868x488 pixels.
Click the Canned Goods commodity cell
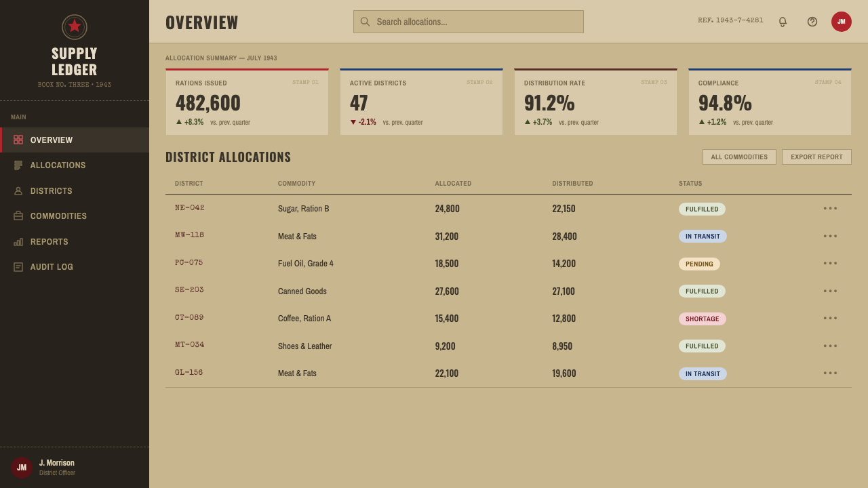302,291
